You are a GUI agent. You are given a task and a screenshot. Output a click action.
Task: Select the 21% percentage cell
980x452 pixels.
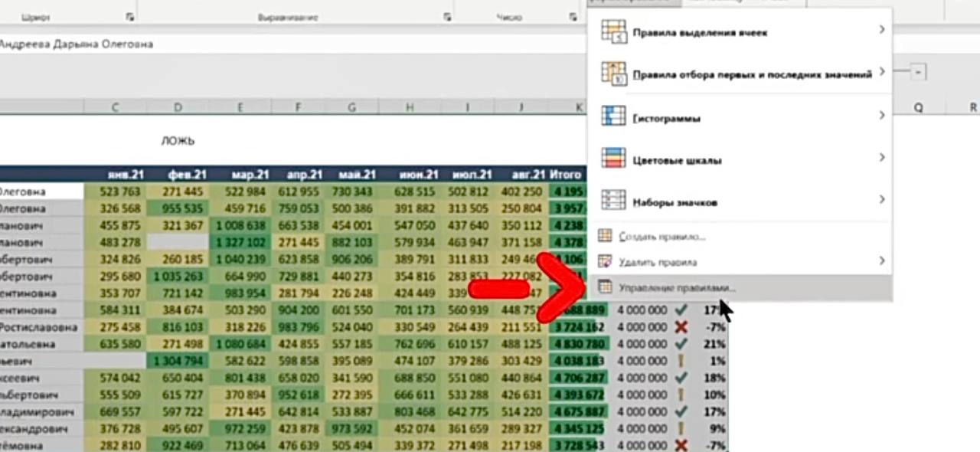coord(710,344)
